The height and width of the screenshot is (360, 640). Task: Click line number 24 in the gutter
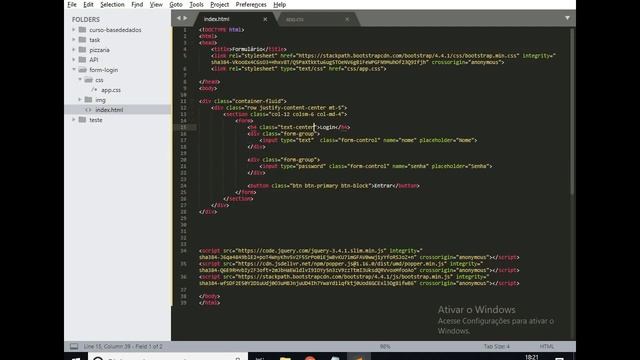[x=183, y=186]
